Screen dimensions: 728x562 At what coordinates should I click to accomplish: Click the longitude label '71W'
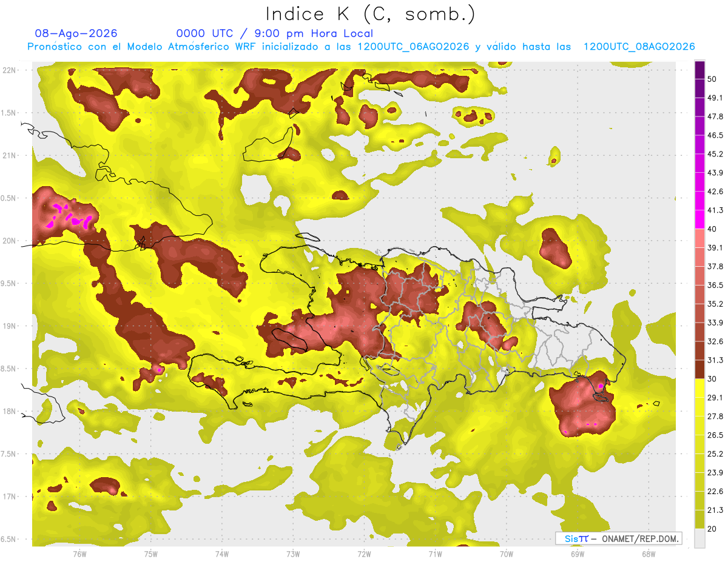coord(435,554)
